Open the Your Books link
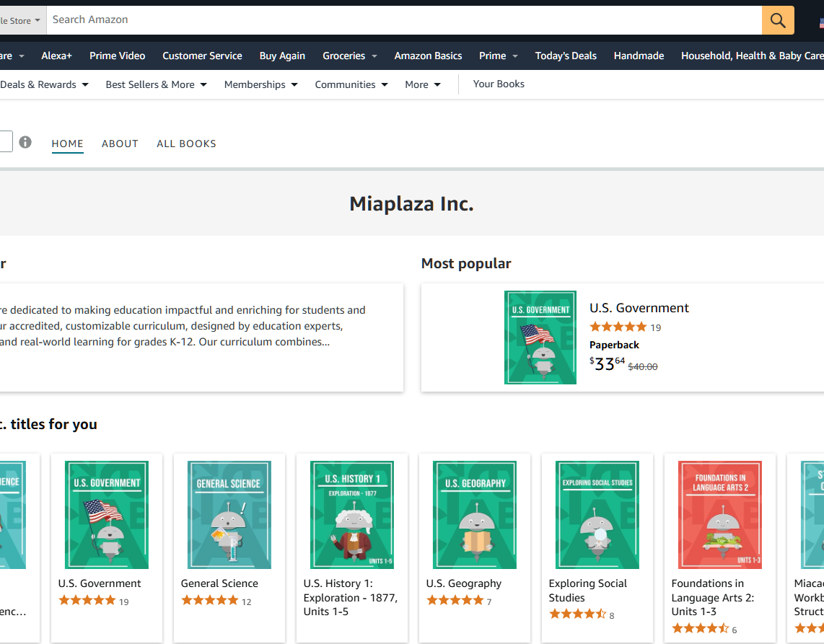Image resolution: width=824 pixels, height=644 pixels. click(499, 84)
